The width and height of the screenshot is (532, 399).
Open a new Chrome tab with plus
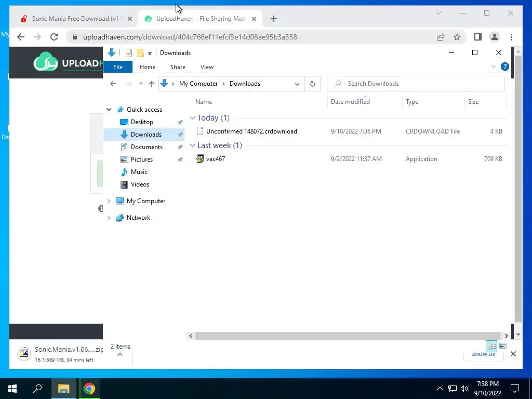pyautogui.click(x=274, y=19)
